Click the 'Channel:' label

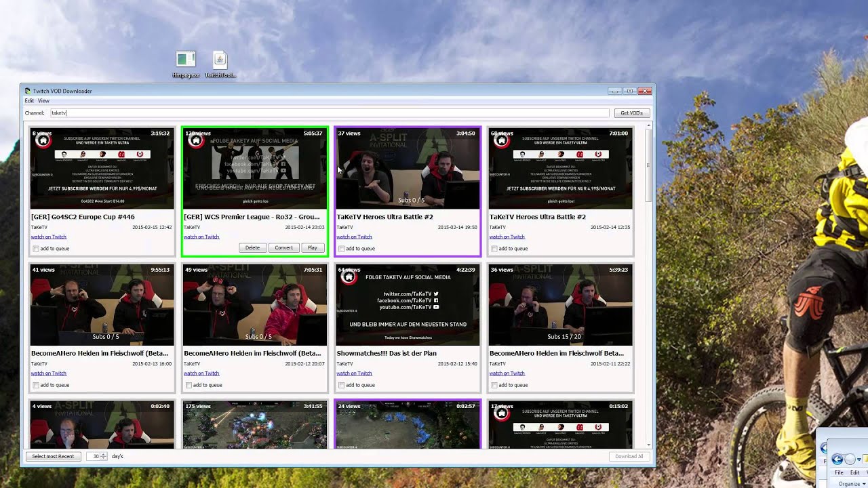(35, 113)
